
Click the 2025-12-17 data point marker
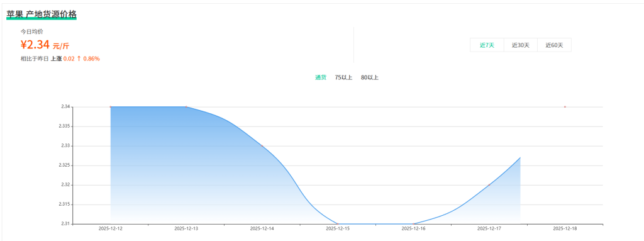click(489, 185)
